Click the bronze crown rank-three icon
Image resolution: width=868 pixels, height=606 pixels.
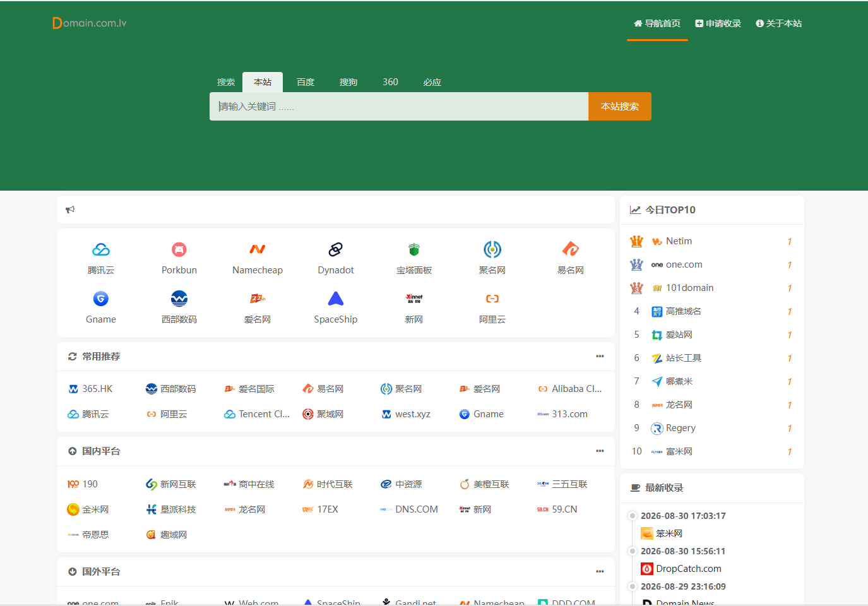tap(636, 288)
